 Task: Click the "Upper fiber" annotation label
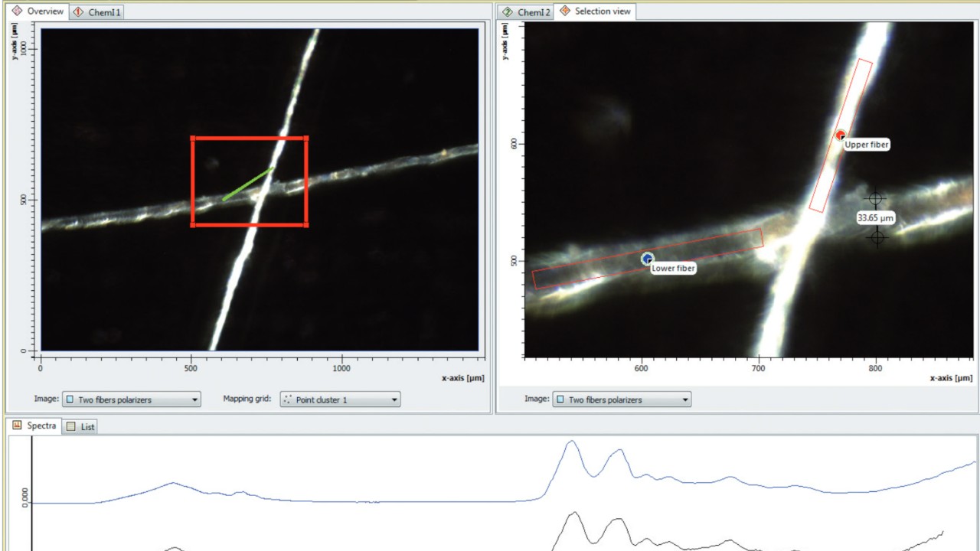(867, 145)
